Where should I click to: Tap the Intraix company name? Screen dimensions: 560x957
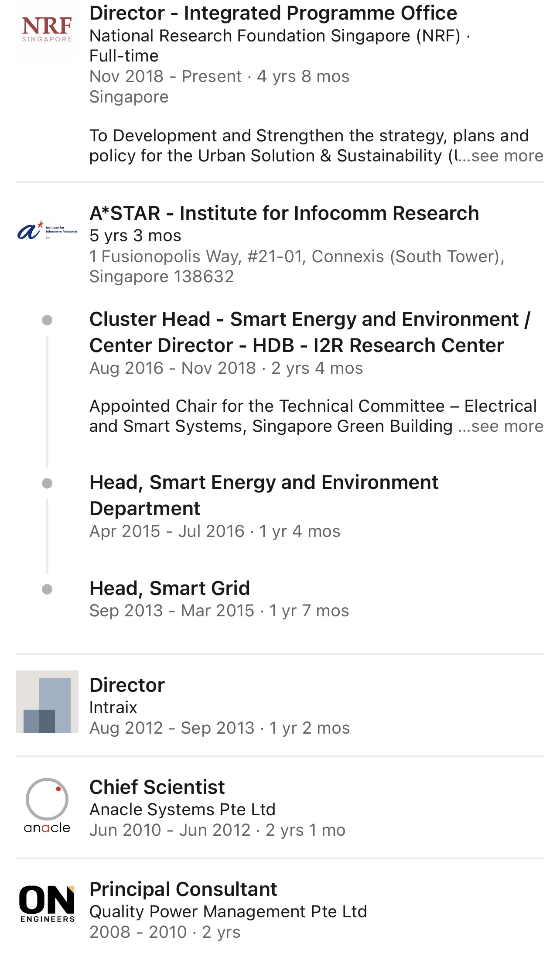(x=113, y=707)
